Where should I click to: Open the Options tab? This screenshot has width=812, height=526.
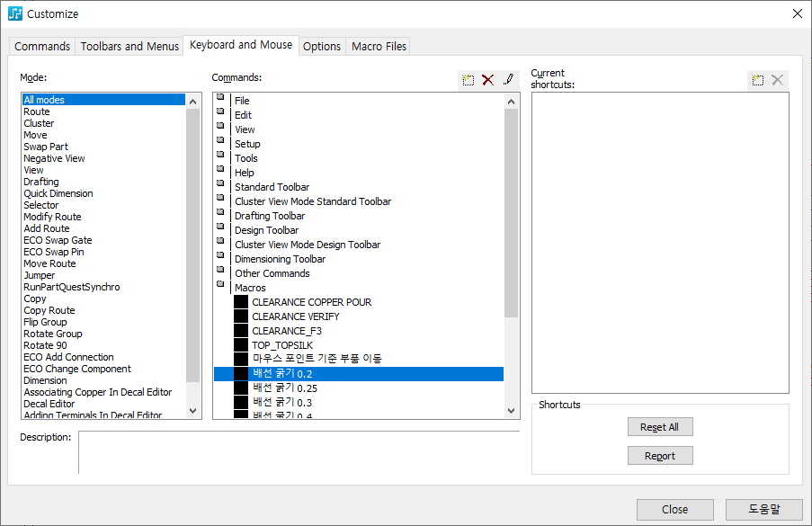click(322, 46)
